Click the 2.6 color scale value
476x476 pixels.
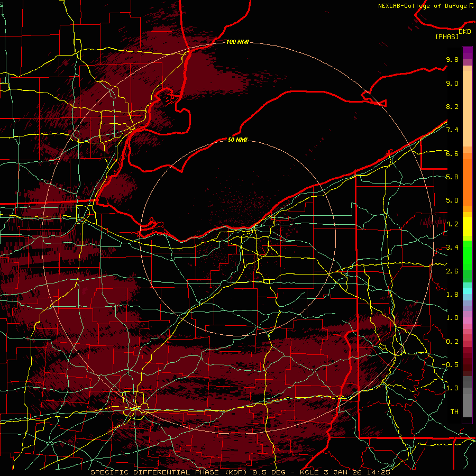click(x=452, y=271)
